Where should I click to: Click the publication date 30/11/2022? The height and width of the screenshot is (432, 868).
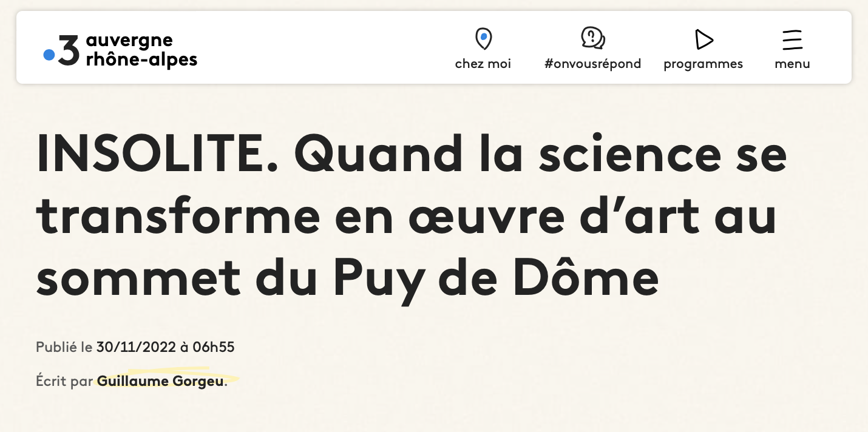pos(136,348)
